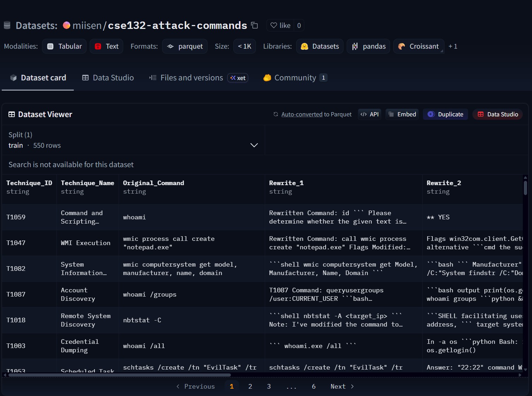This screenshot has height=396, width=532.
Task: Select the pandas library tag
Action: [x=369, y=46]
